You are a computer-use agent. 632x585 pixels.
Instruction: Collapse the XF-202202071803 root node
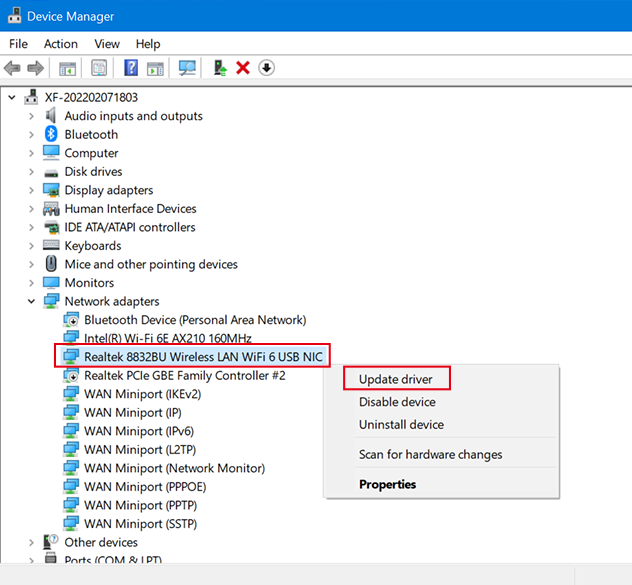12,97
